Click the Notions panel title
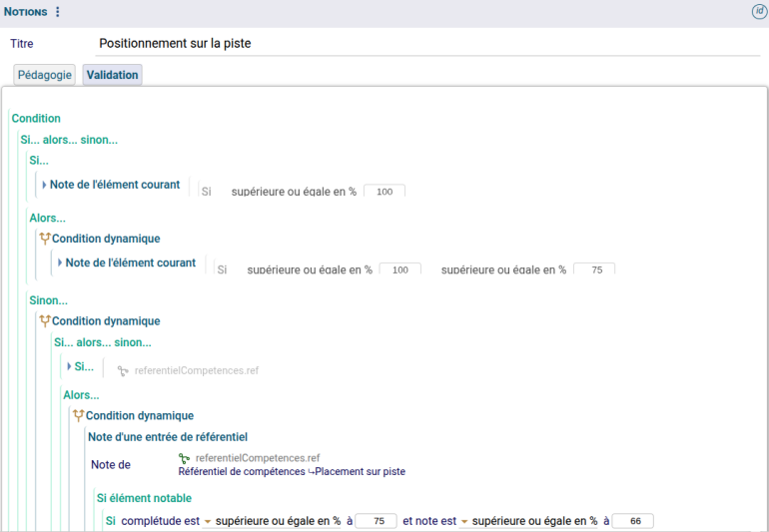Screen dimensions: 769x532 point(26,12)
